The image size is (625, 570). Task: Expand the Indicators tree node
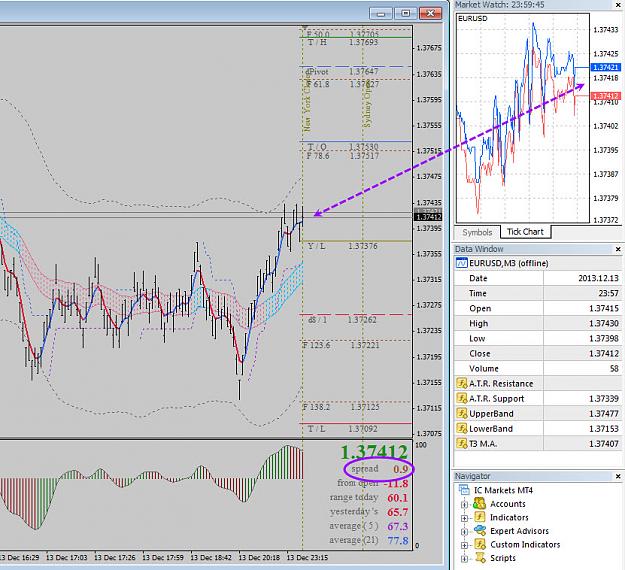coord(464,518)
